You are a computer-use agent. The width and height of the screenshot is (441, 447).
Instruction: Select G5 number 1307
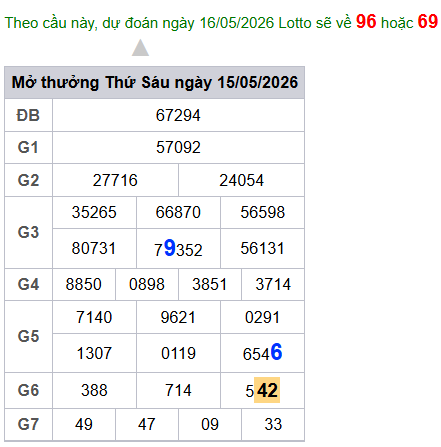coord(94,353)
